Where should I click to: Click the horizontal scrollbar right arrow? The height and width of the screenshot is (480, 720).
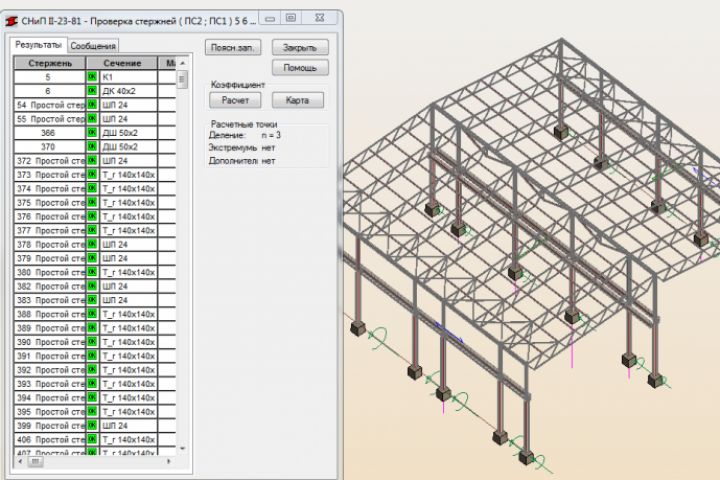[169, 461]
